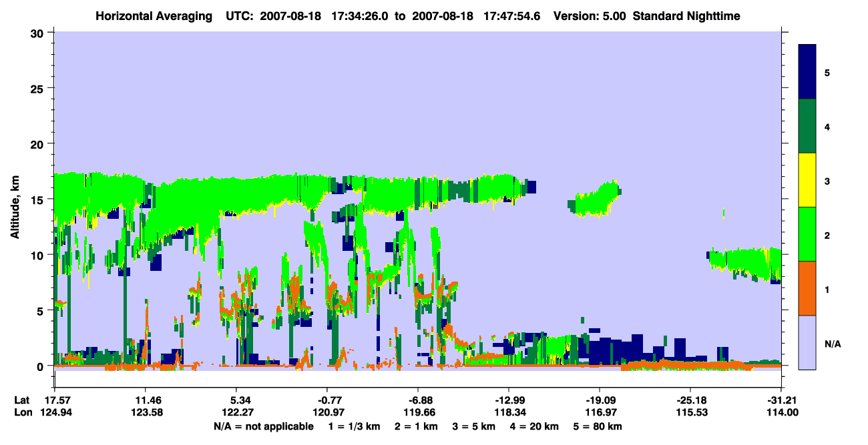
Task: Click the isolated green cloud patch near -19.09 latitude
Action: pyautogui.click(x=594, y=199)
